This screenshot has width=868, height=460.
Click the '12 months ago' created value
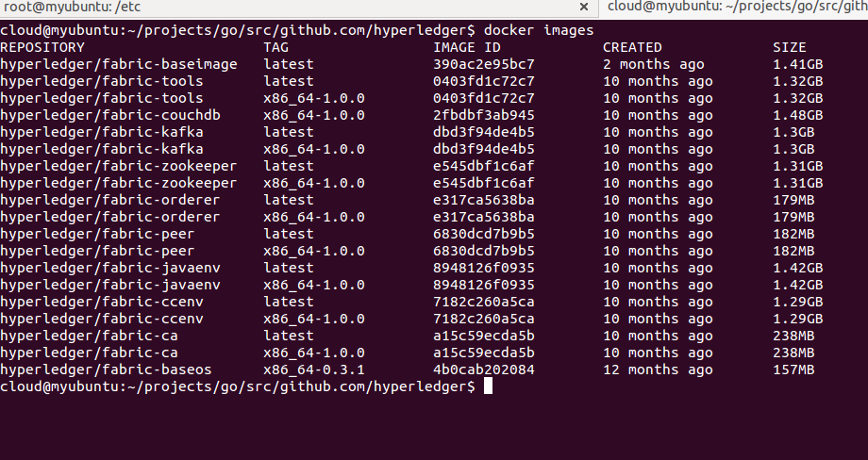coord(658,370)
